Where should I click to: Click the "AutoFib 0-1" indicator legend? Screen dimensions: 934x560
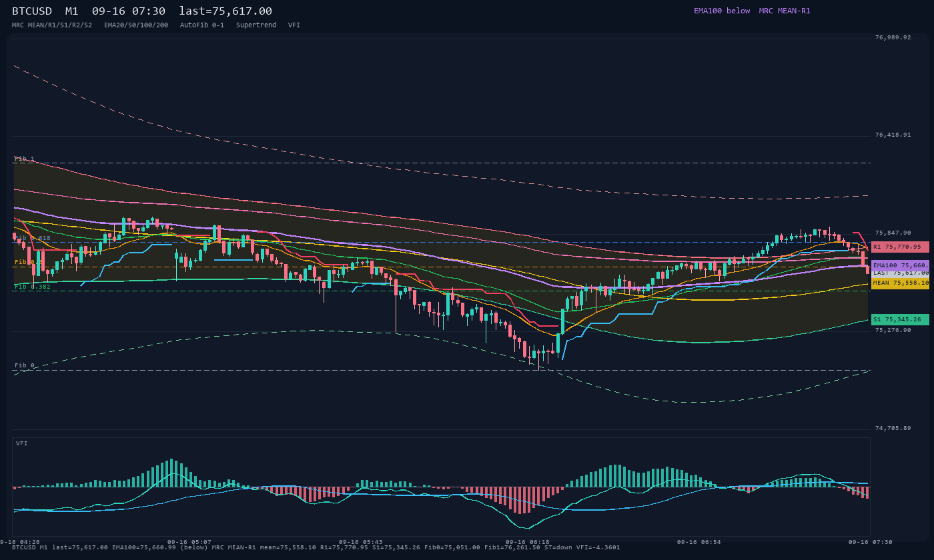tap(202, 25)
